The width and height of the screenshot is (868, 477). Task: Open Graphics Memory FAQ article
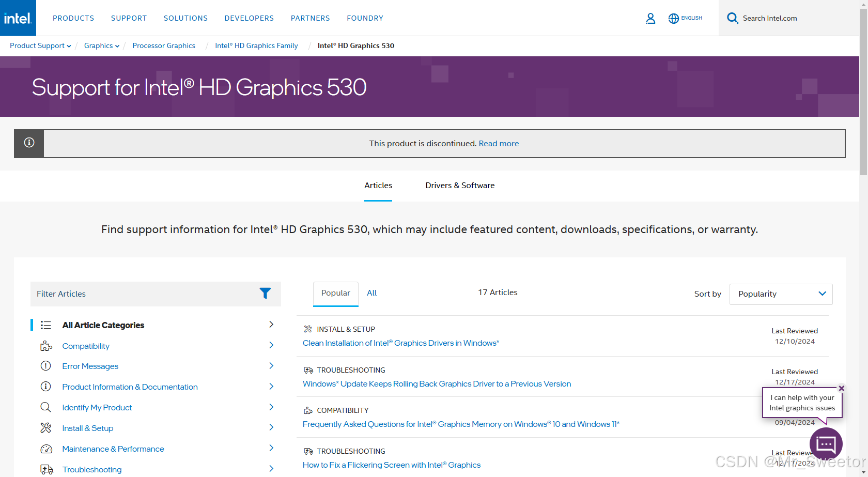tap(461, 424)
